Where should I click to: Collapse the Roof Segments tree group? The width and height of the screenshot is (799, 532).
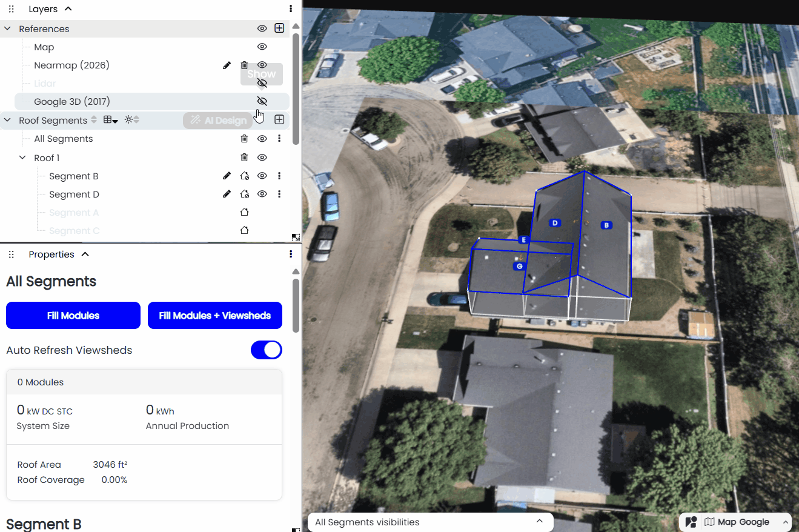pos(7,120)
